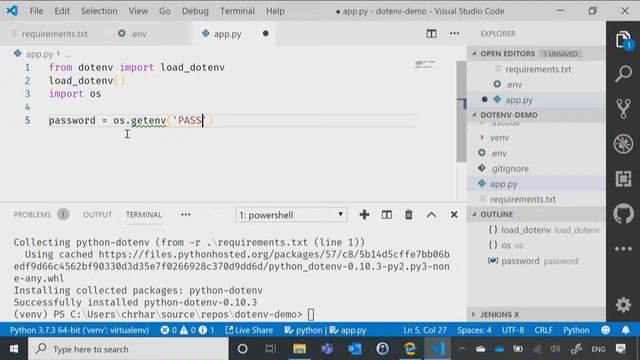Viewport: 640px width, 360px height.
Task: Kill terminal with trash icon
Action: [x=409, y=215]
